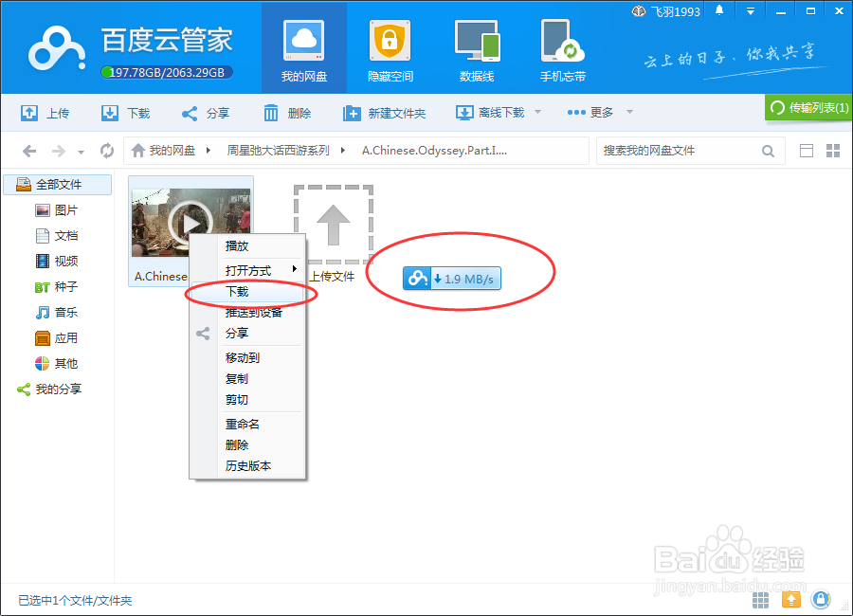Click the 1.9 MB/s download speed widget
The height and width of the screenshot is (616, 853).
[452, 279]
